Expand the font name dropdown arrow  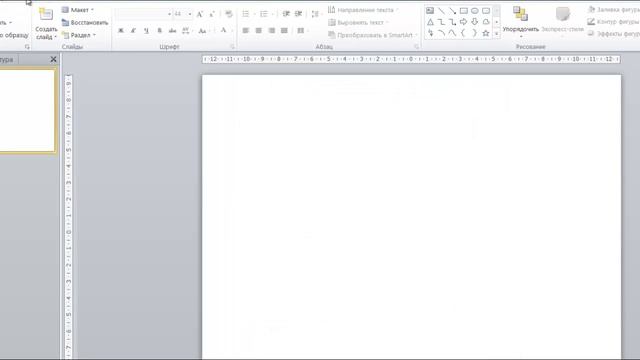[169, 14]
